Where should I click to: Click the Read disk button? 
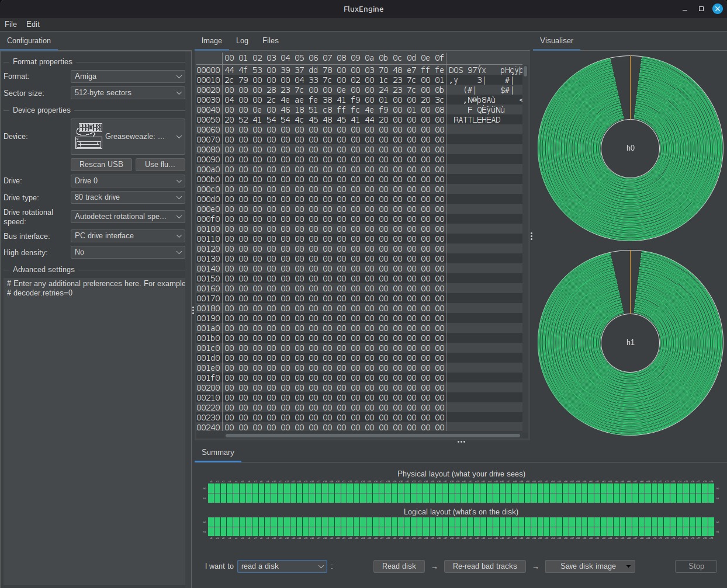399,566
